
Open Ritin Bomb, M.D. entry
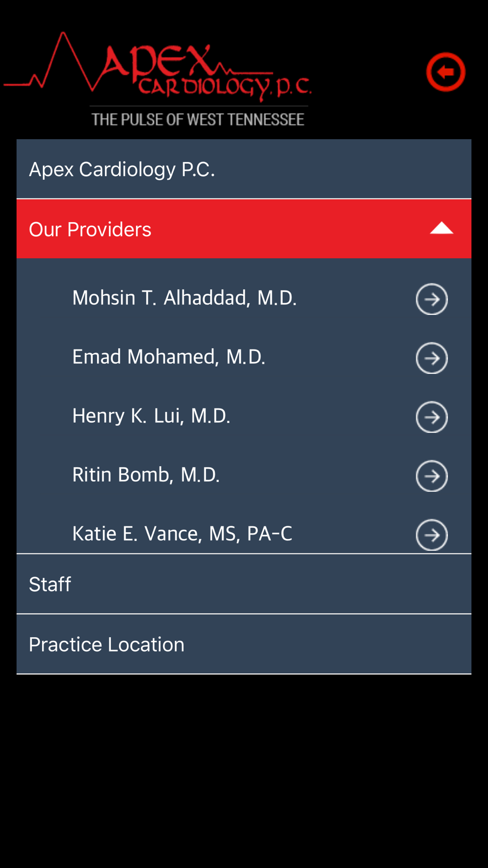click(146, 475)
